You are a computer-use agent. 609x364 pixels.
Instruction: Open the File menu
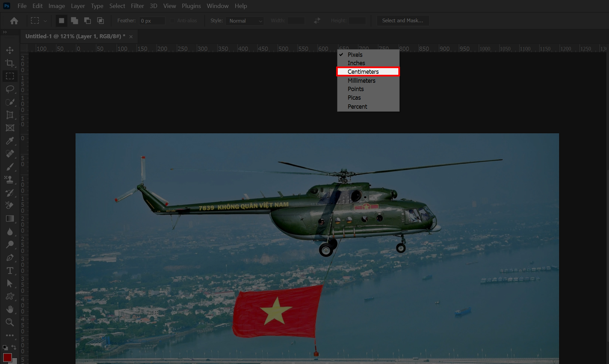[x=22, y=6]
